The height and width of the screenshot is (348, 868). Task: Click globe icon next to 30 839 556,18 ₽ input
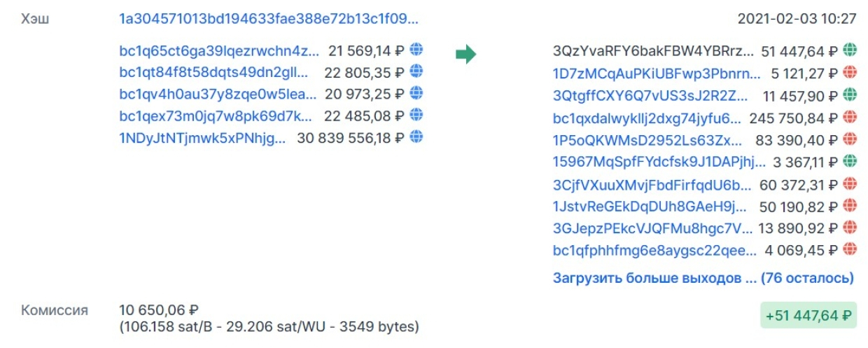416,137
